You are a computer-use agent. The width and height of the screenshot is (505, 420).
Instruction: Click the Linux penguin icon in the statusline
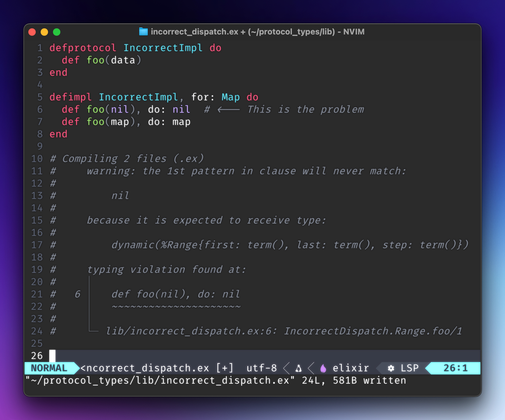298,368
